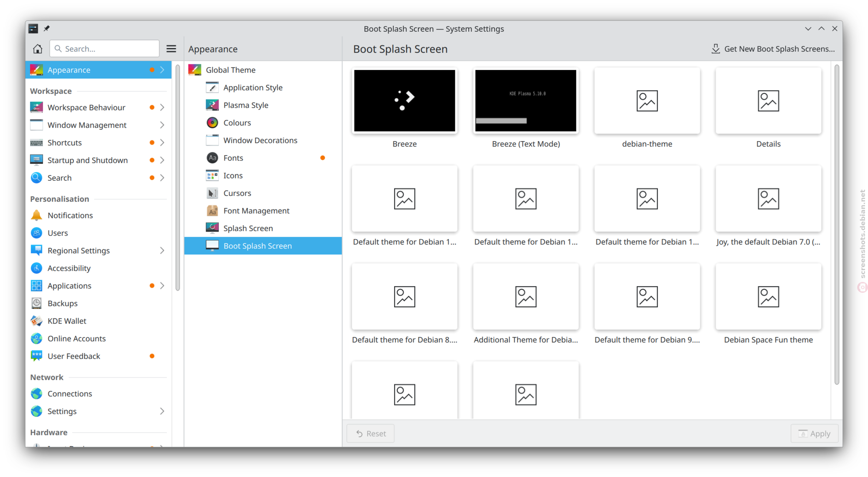
Task: Click the KDE Wallet icon
Action: pyautogui.click(x=36, y=321)
